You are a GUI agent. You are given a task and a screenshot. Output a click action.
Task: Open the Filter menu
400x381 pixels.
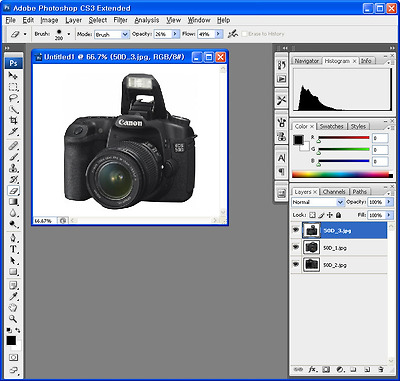click(x=121, y=20)
